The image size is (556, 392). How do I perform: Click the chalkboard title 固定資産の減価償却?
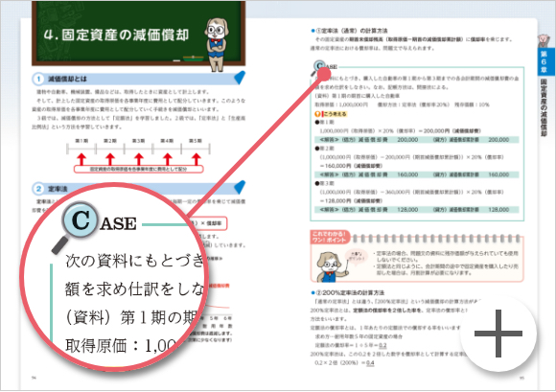pyautogui.click(x=116, y=35)
